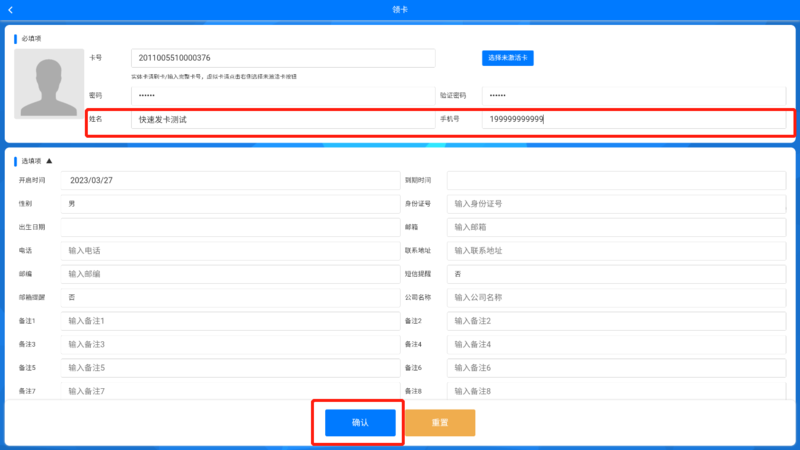Collapse the 选填项 optional section triangle
This screenshot has width=800, height=450.
[49, 160]
